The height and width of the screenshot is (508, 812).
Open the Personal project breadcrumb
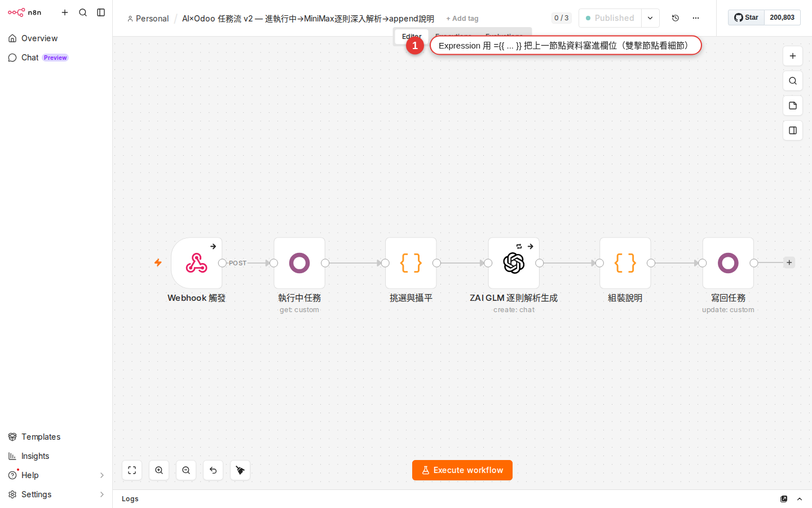(x=148, y=19)
